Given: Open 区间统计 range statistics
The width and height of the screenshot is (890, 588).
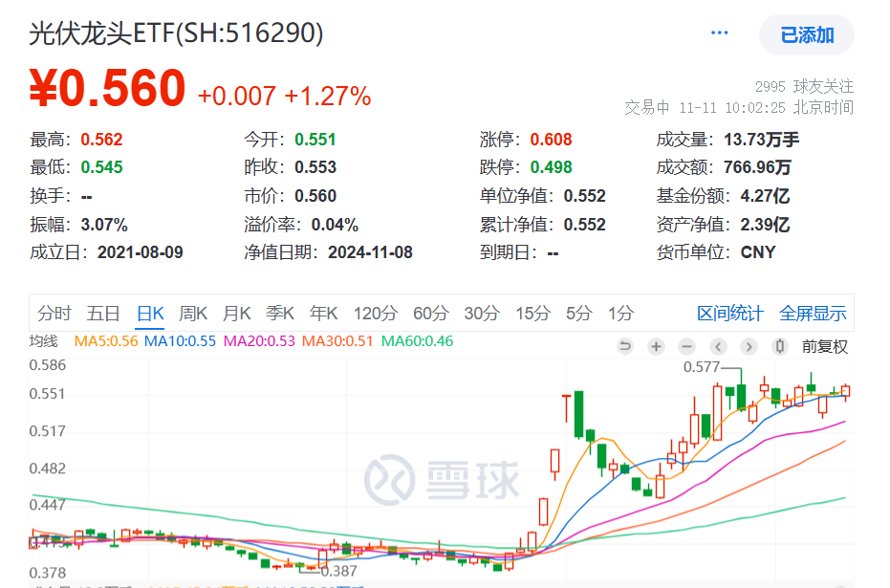Looking at the screenshot, I should click(x=730, y=314).
